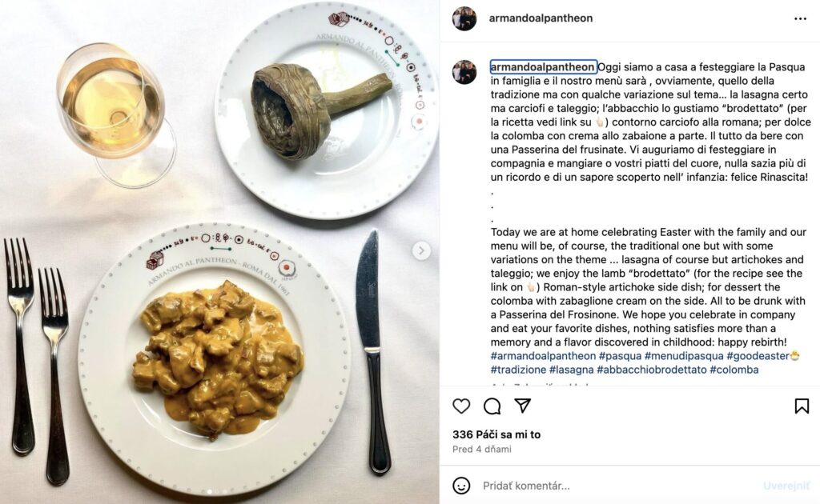
Task: Open armandoalpantheon profile picture in header
Action: (464, 19)
